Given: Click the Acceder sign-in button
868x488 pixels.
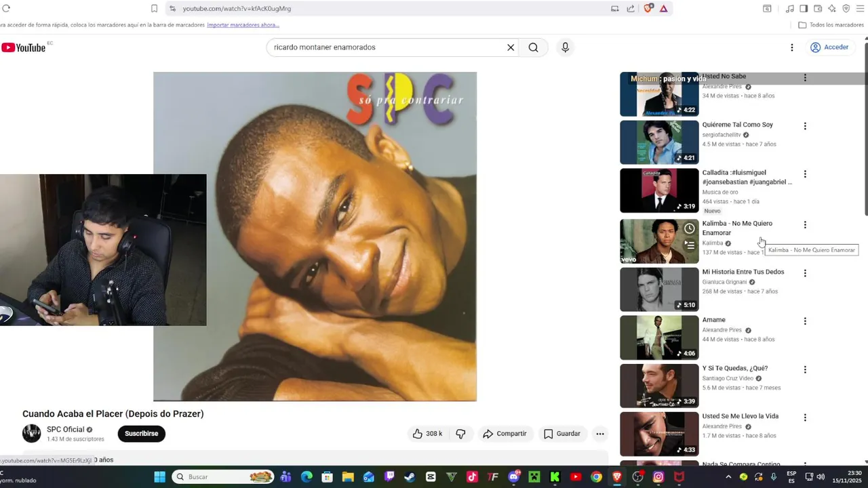Looking at the screenshot, I should coord(829,47).
